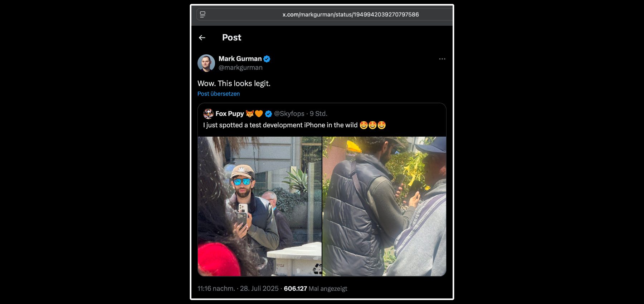Open the @Skyfops handle in quoted post

pyautogui.click(x=289, y=114)
